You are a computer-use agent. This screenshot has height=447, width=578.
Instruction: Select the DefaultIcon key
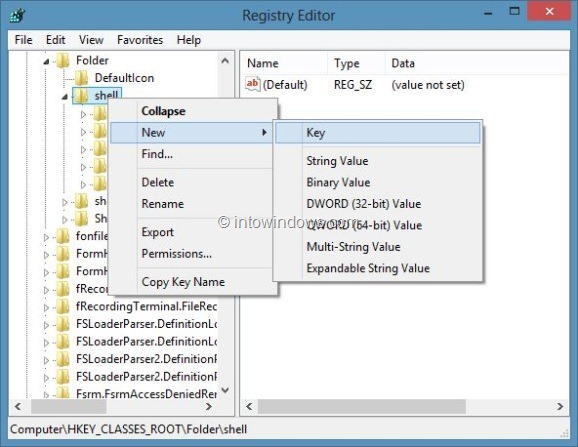click(x=124, y=78)
